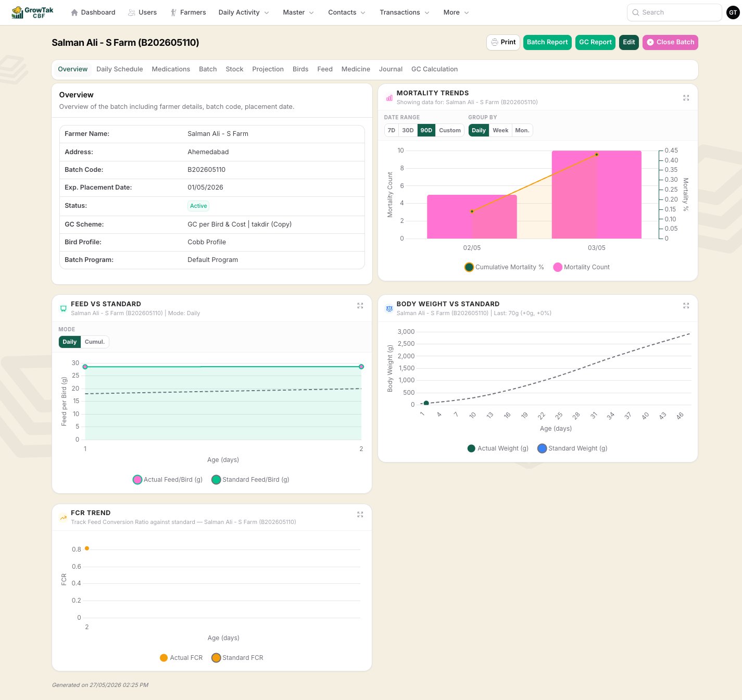Toggle Cumulative Mortality % legend swatch

[469, 267]
